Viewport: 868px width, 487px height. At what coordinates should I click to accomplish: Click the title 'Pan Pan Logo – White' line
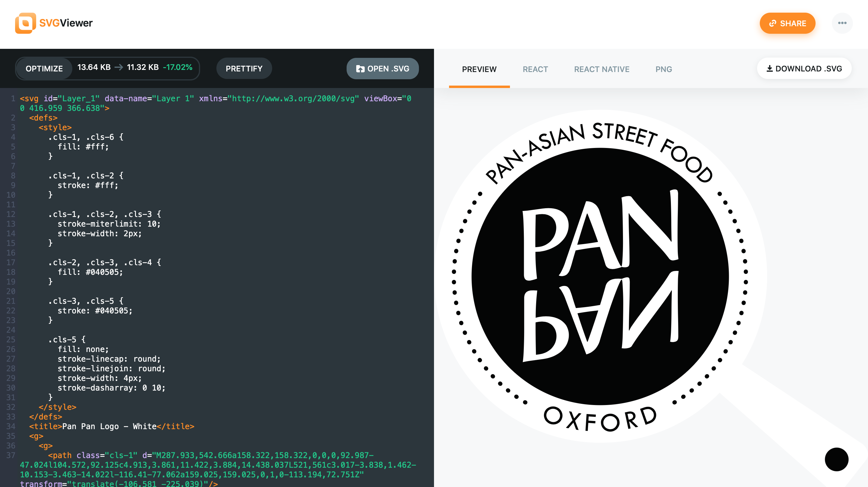112,426
